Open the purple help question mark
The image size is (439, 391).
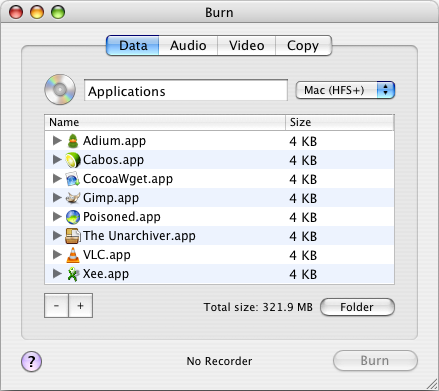point(31,361)
